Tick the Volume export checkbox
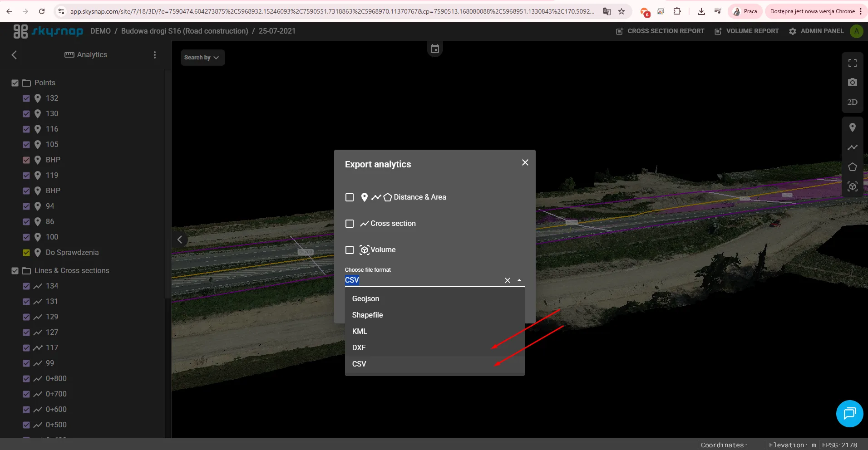The height and width of the screenshot is (450, 868). (x=350, y=250)
